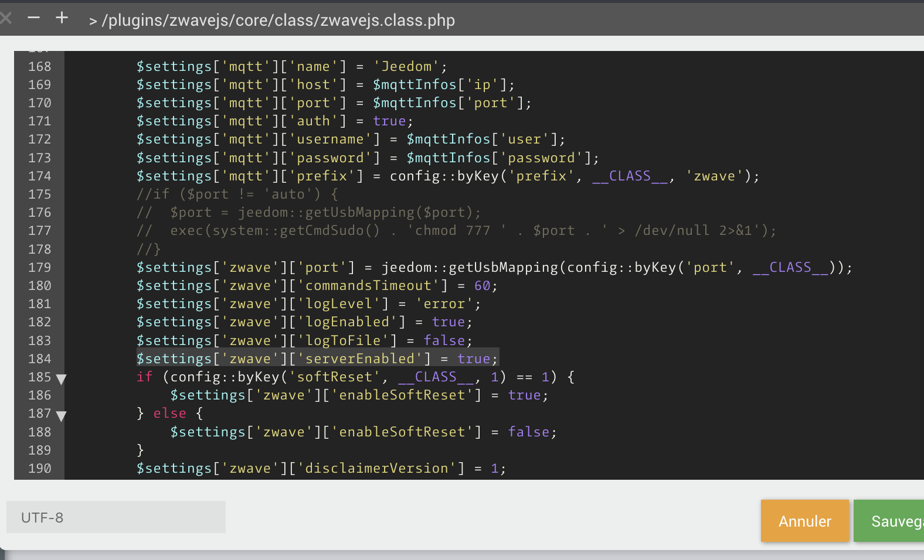Viewport: 924px width, 560px height.
Task: Click the 'error' logLevel value
Action: pyautogui.click(x=444, y=304)
